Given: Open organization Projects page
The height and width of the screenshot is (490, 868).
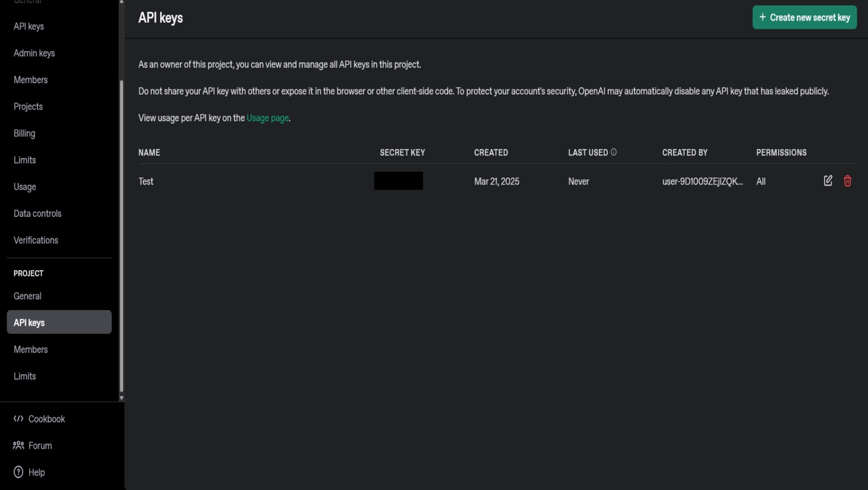Looking at the screenshot, I should tap(28, 107).
